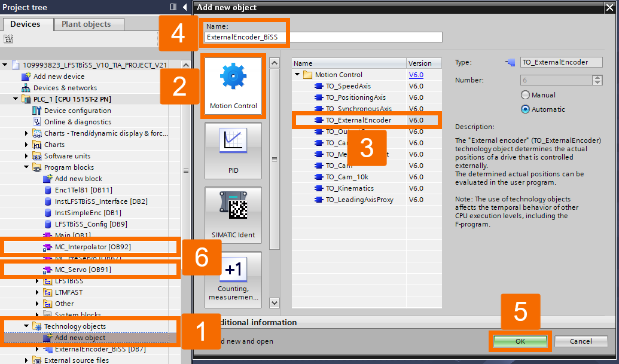Select the Automatic numbering radio button

point(525,109)
